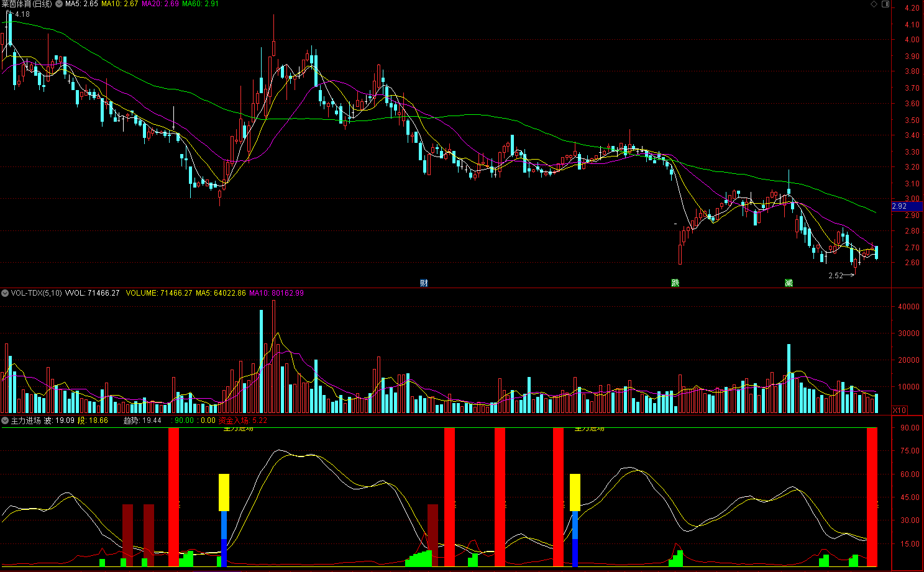Open the 减 event marker on the chart
Image resolution: width=924 pixels, height=572 pixels.
click(789, 283)
